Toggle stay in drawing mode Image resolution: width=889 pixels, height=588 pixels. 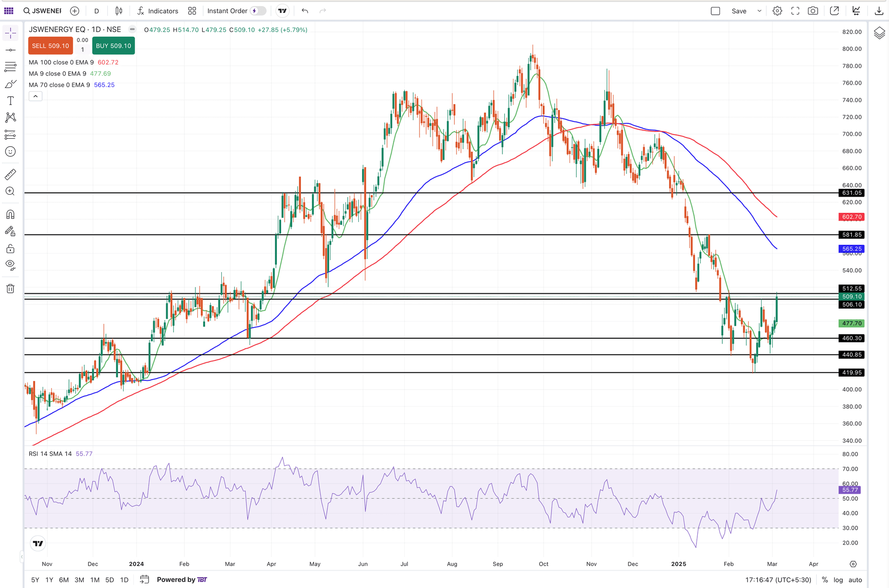point(10,231)
